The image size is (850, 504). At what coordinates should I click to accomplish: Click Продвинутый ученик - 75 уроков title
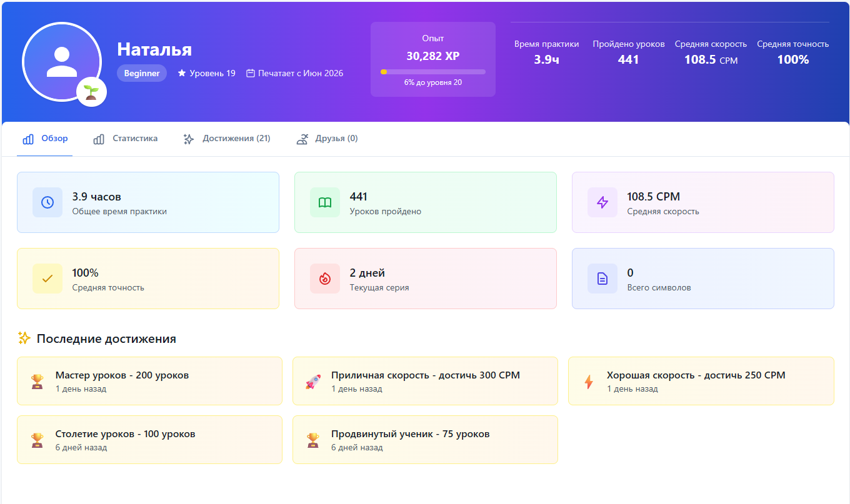pos(411,434)
